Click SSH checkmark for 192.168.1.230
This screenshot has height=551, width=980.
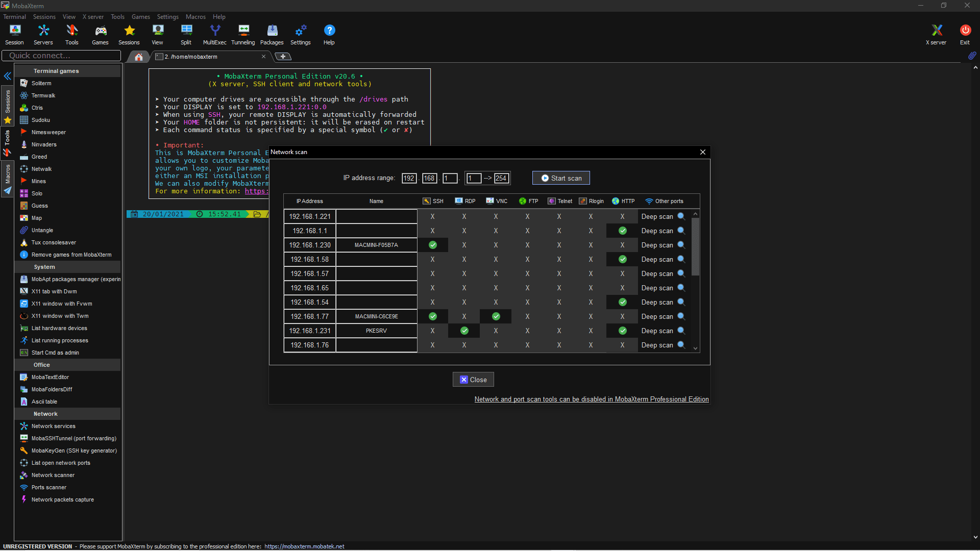coord(433,245)
